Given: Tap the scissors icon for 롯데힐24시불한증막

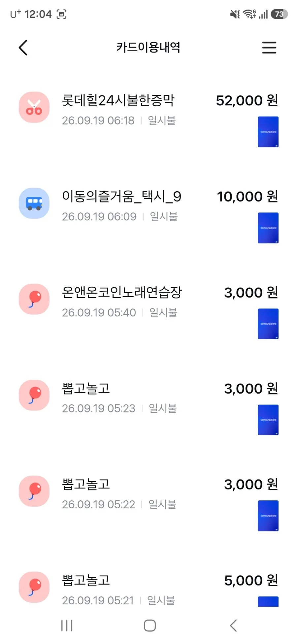Looking at the screenshot, I should coord(34,107).
